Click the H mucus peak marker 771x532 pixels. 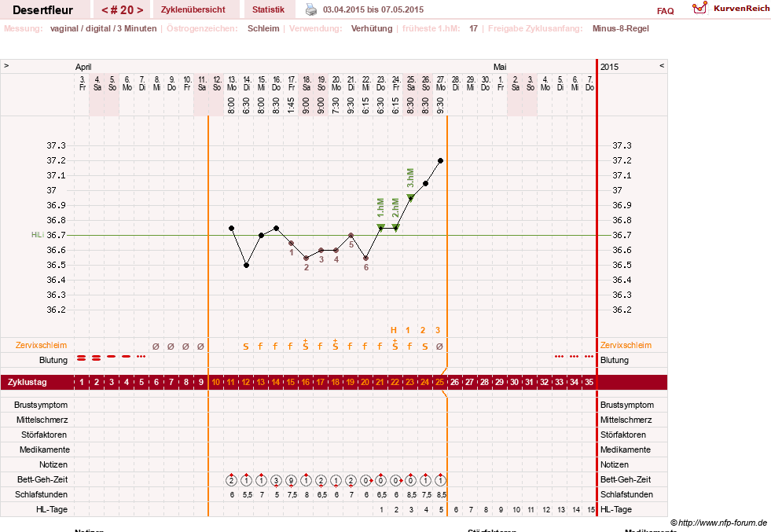pos(394,330)
